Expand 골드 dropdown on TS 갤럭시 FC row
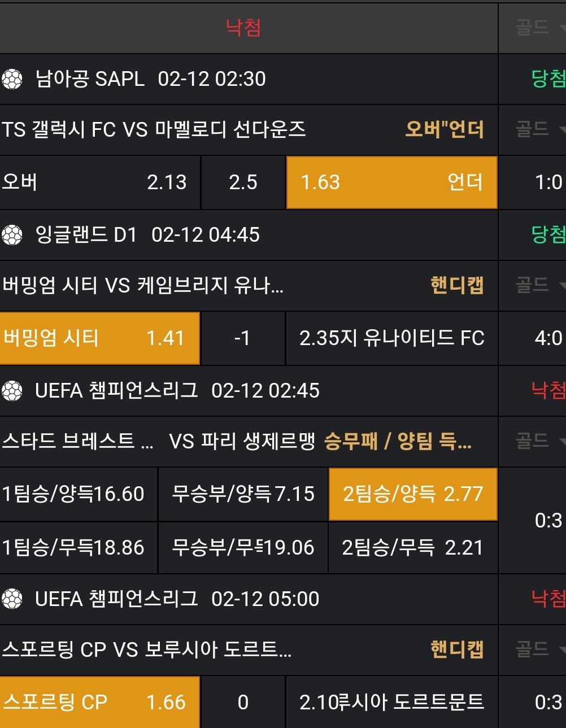The image size is (566, 728). pyautogui.click(x=539, y=130)
